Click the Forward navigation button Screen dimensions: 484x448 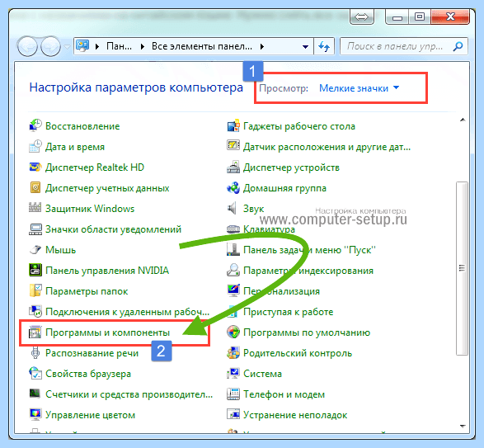pyautogui.click(x=50, y=47)
